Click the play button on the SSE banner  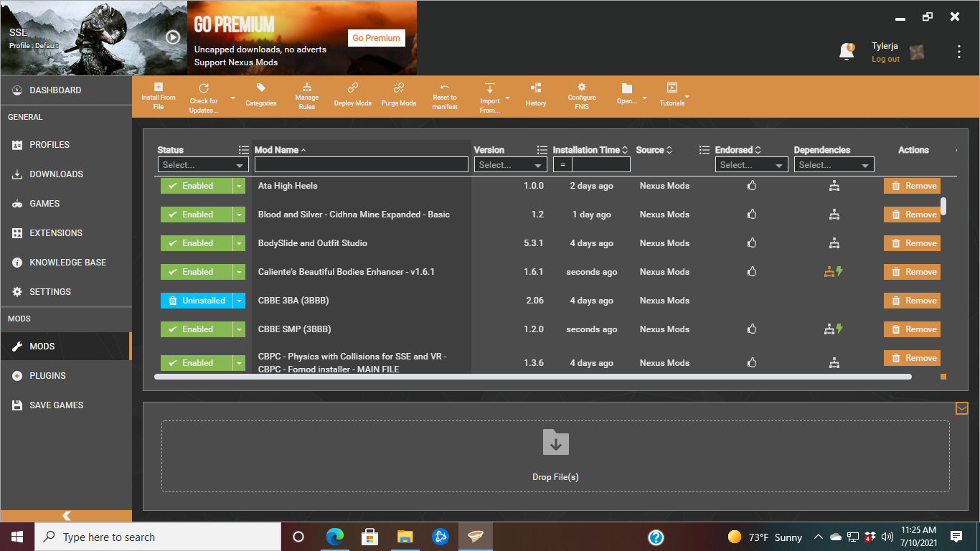[x=173, y=37]
